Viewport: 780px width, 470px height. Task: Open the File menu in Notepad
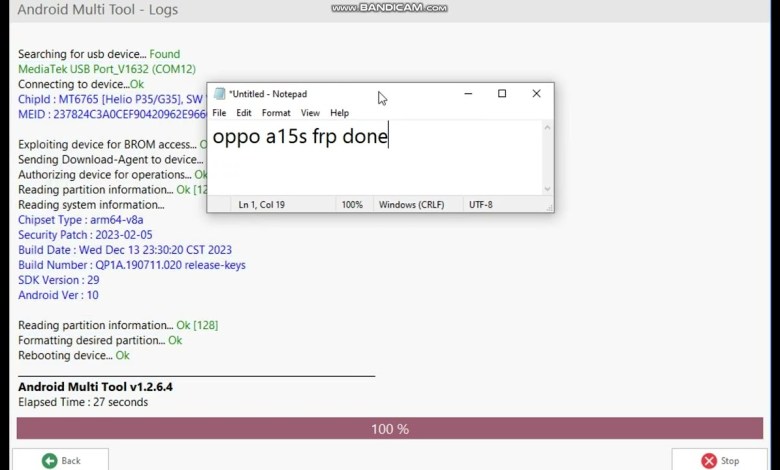[219, 113]
